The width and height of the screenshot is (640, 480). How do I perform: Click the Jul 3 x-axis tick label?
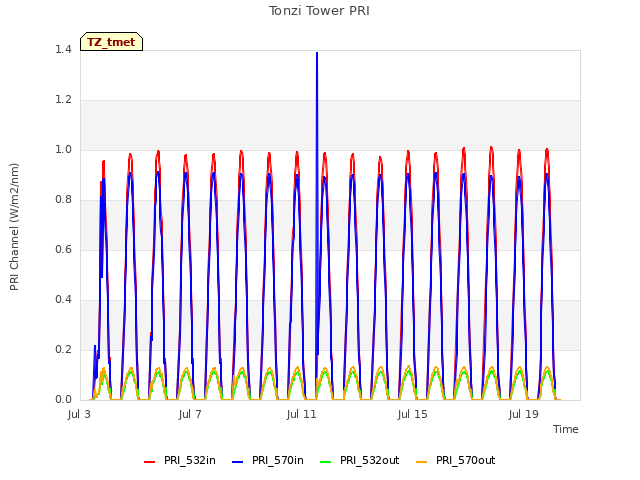click(x=79, y=414)
